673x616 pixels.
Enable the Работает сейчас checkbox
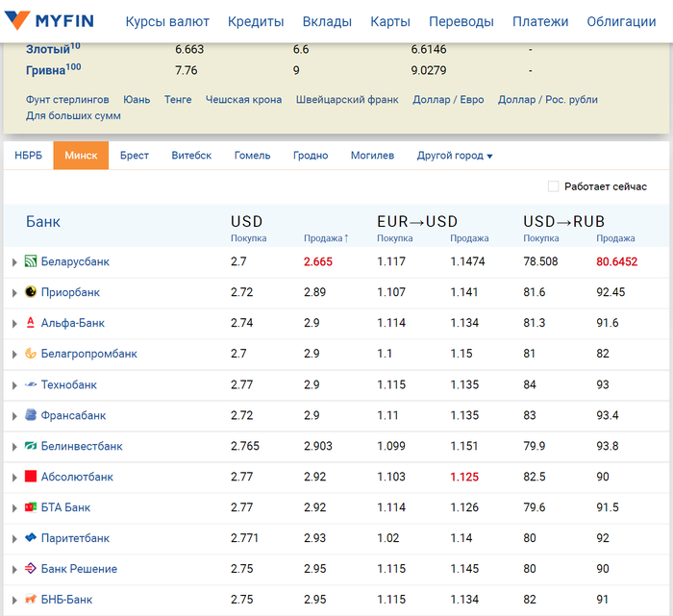[x=553, y=186]
